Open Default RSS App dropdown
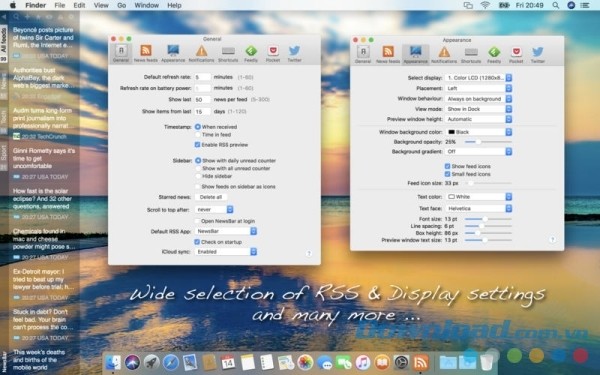 (226, 231)
